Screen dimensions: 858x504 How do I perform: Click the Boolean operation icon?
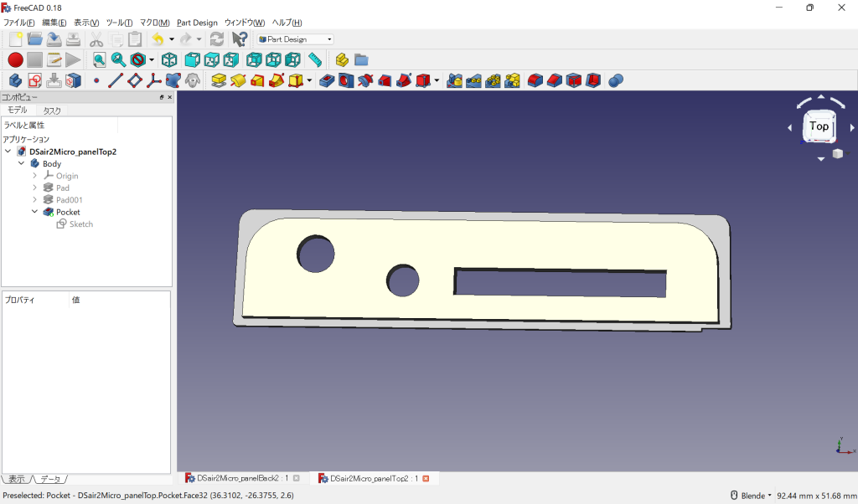(x=616, y=80)
